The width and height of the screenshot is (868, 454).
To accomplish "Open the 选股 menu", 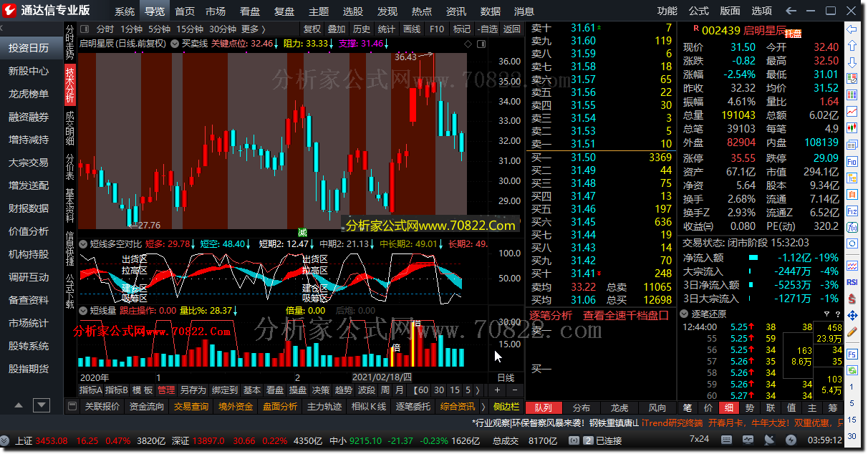I will pyautogui.click(x=353, y=11).
